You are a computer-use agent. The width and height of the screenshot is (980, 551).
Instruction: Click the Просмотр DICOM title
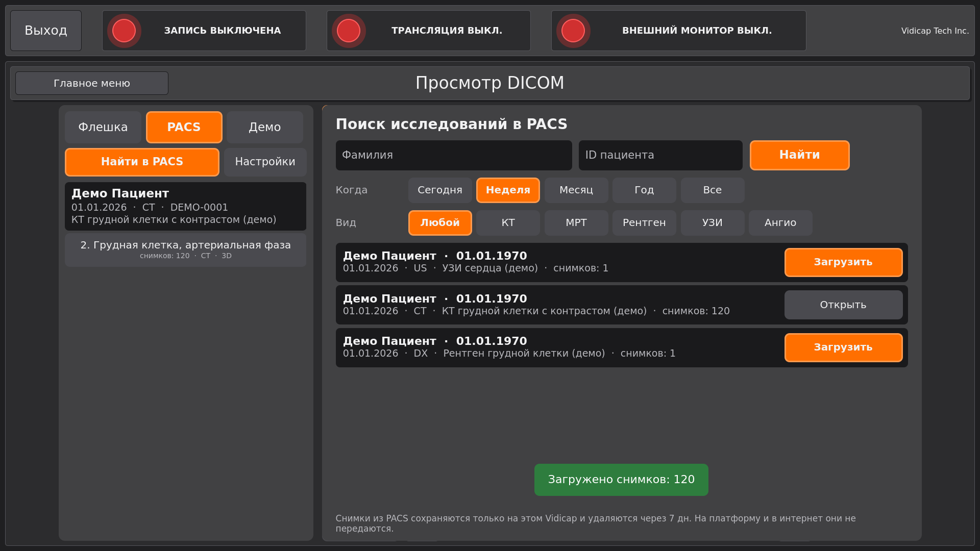click(490, 83)
